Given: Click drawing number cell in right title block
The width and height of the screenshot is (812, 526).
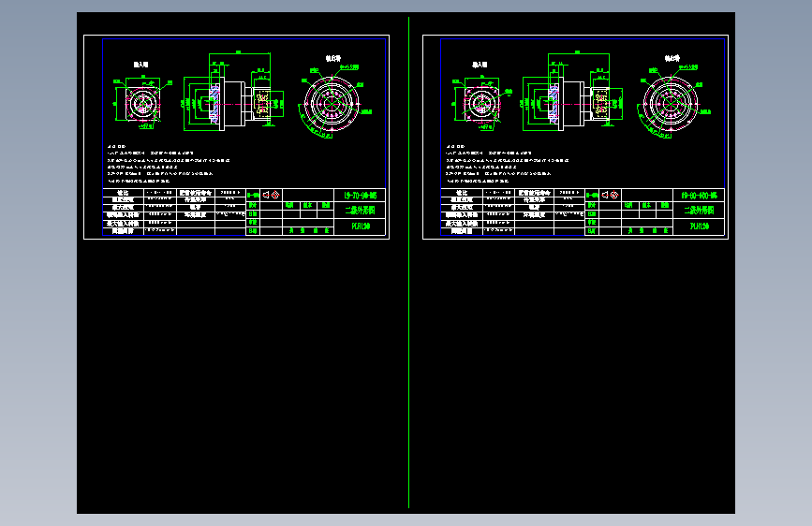Looking at the screenshot, I should [699, 196].
